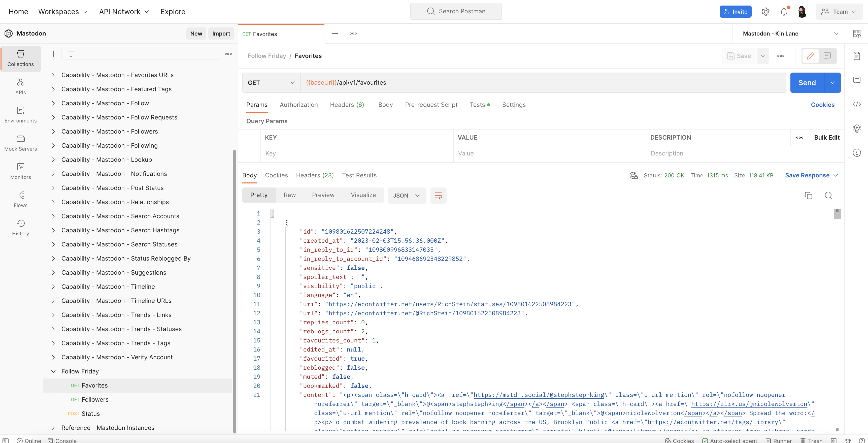Click the New button
The width and height of the screenshot is (868, 443).
[196, 33]
